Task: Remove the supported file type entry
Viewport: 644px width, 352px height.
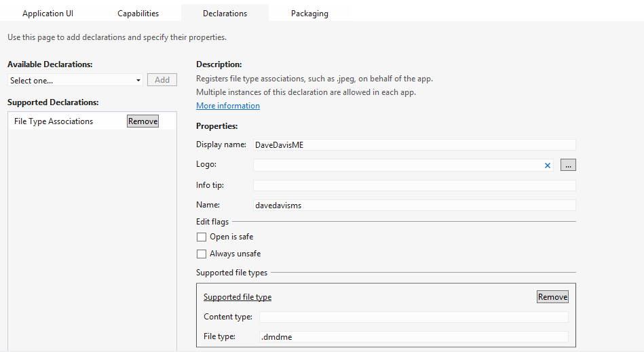Action: [x=552, y=297]
